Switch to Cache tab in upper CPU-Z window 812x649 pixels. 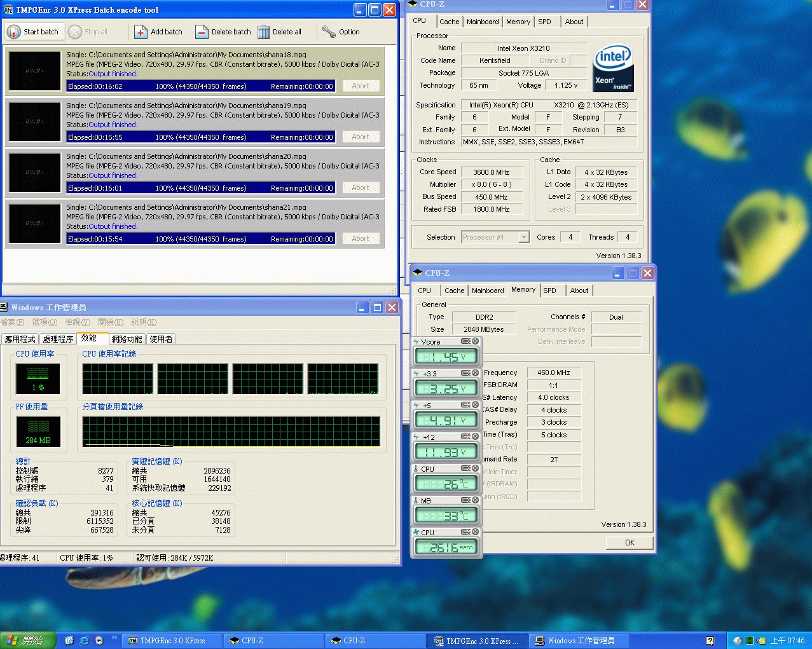tap(449, 22)
